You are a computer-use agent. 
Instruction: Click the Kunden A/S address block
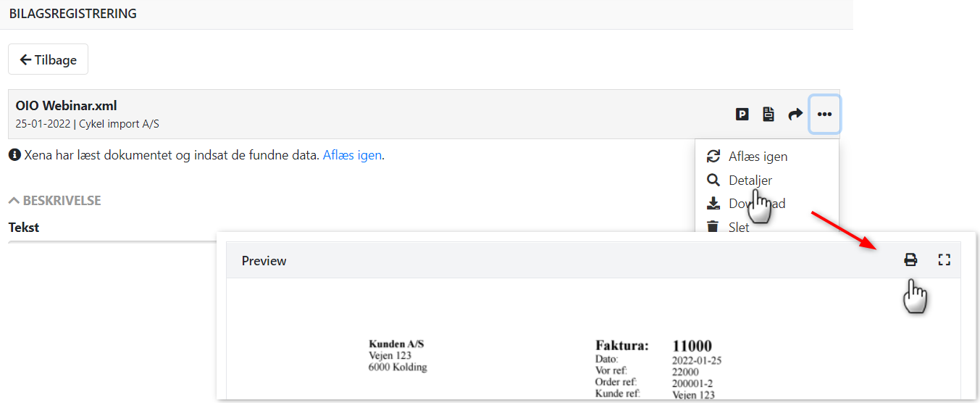pyautogui.click(x=397, y=355)
